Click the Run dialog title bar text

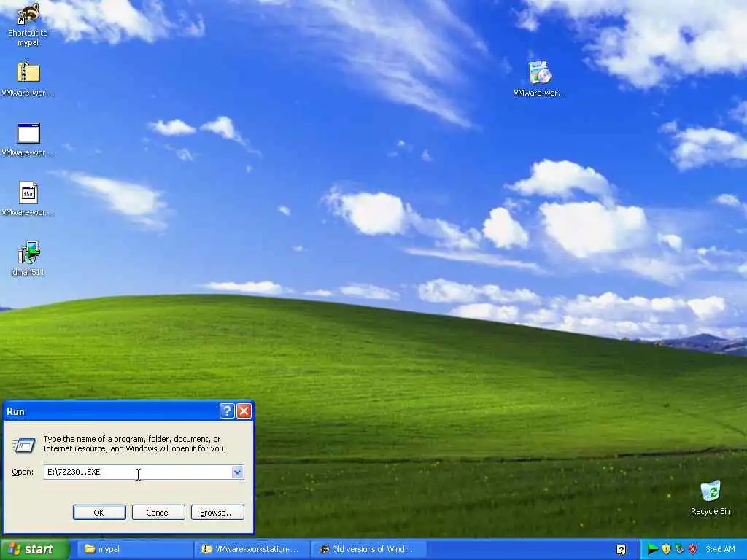15,411
